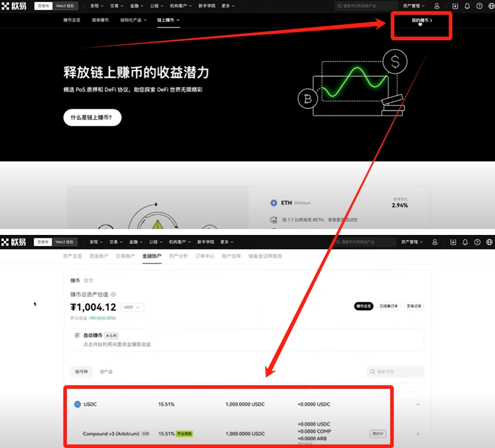
Task: Toggle 赚币总资产估值 visibility eye
Action: pos(113,294)
